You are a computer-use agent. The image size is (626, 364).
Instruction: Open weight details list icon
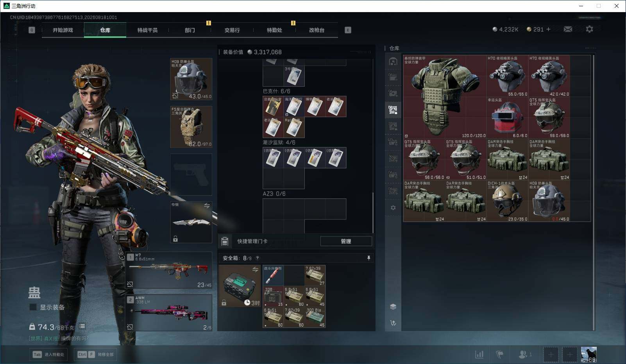coord(82,327)
